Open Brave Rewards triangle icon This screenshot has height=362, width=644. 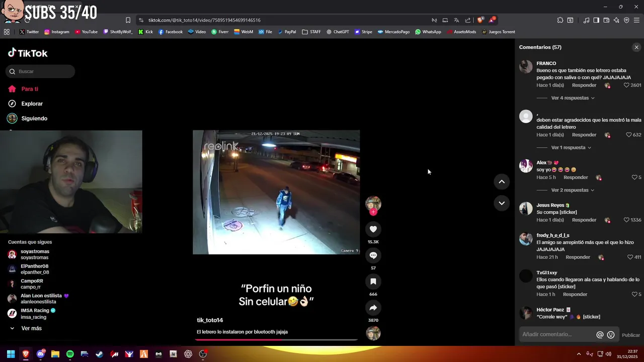point(492,20)
